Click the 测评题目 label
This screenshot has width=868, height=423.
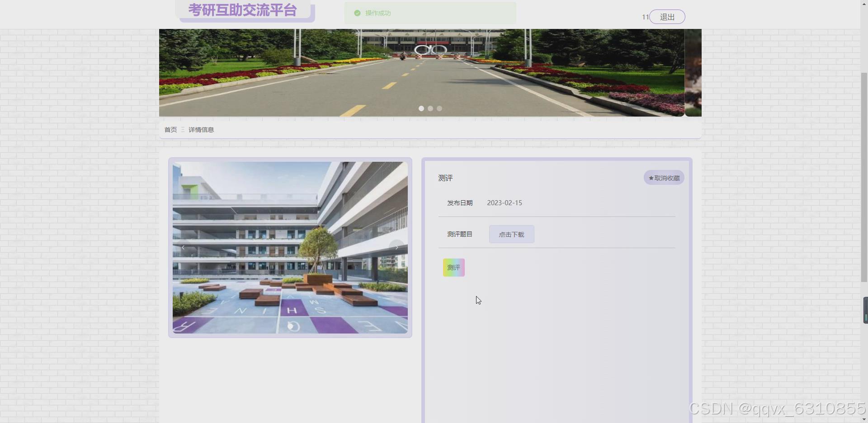click(460, 234)
